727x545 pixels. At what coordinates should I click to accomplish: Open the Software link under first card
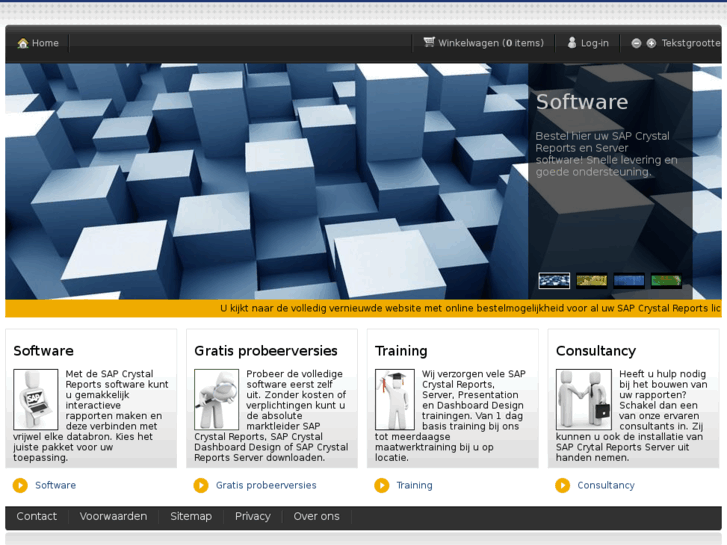click(x=56, y=485)
